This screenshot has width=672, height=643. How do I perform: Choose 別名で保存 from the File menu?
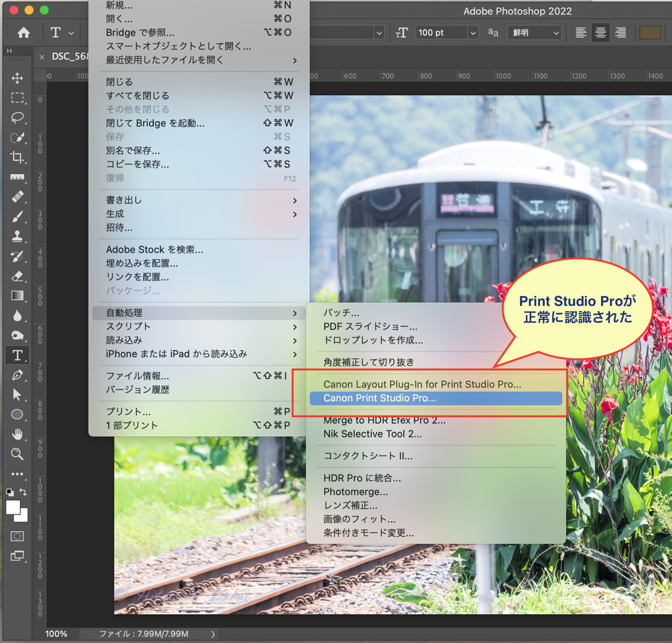(x=199, y=151)
